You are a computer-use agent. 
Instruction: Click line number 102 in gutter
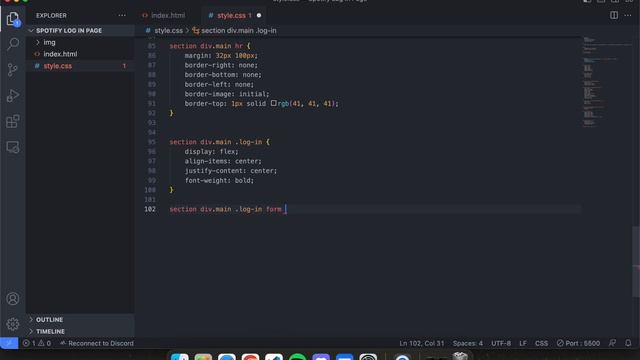[x=150, y=209]
